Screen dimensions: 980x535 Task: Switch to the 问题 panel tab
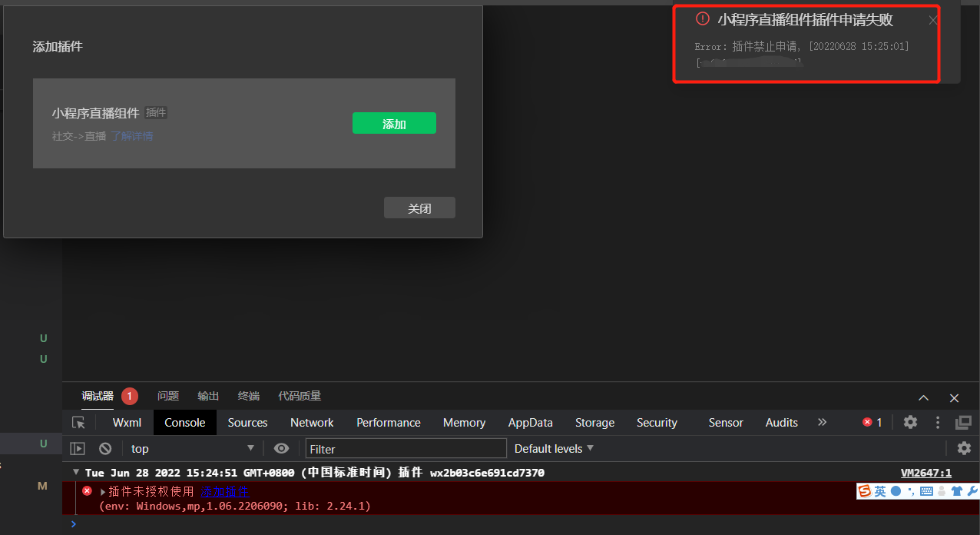pyautogui.click(x=168, y=397)
